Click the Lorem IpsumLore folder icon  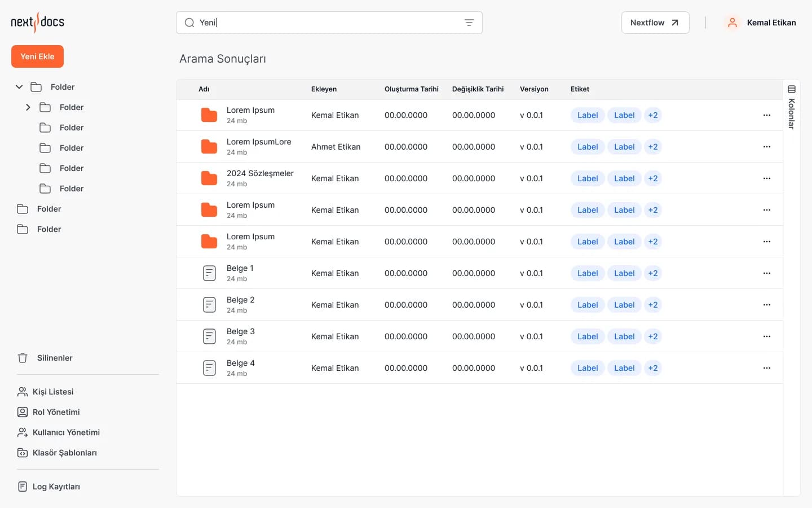pyautogui.click(x=209, y=147)
